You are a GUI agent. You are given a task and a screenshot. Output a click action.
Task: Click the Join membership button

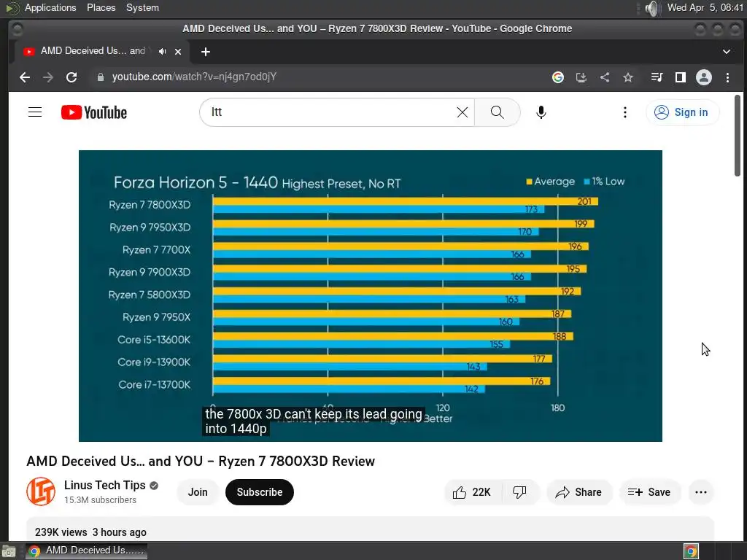(x=198, y=492)
